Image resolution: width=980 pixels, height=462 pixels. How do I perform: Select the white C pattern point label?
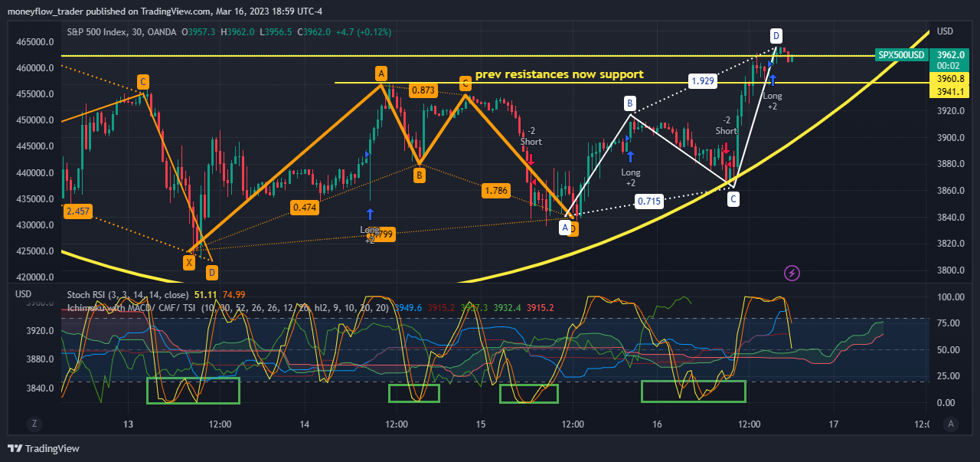(733, 200)
